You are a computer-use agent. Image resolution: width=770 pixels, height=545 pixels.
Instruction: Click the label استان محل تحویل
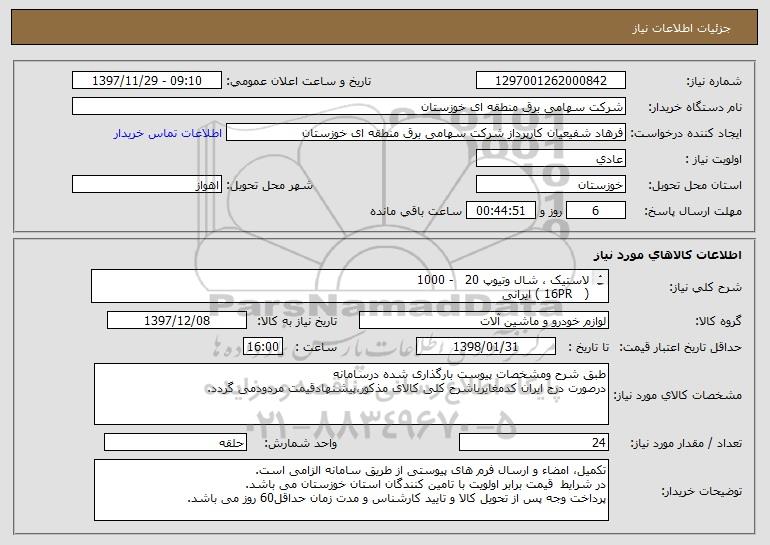pos(695,185)
